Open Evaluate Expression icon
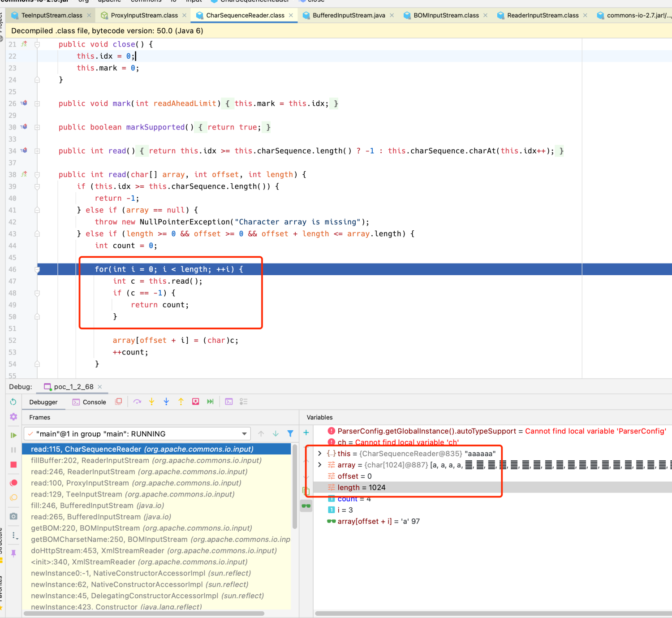672x618 pixels. (x=229, y=402)
